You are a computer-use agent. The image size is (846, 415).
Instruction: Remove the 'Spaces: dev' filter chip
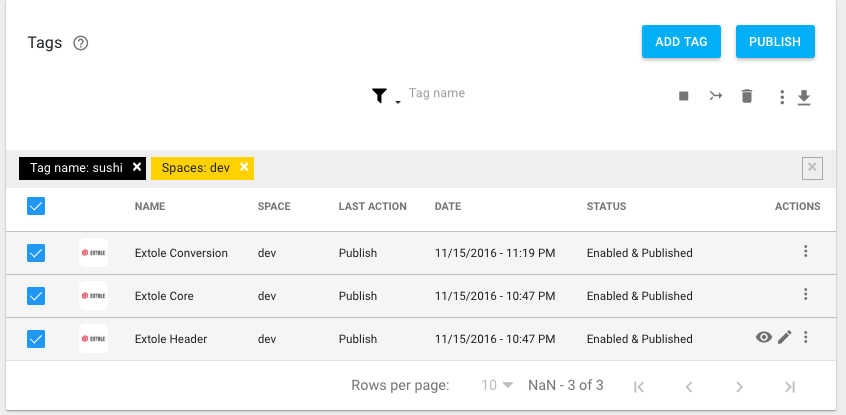pos(244,167)
